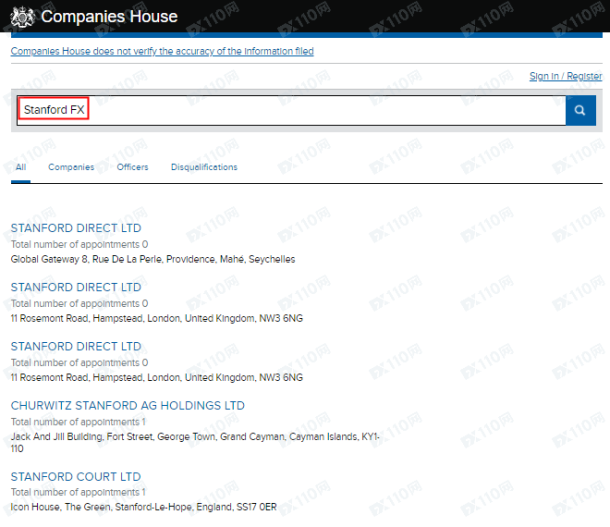Select the Global Gateway 8 Seychelles address text

click(153, 259)
